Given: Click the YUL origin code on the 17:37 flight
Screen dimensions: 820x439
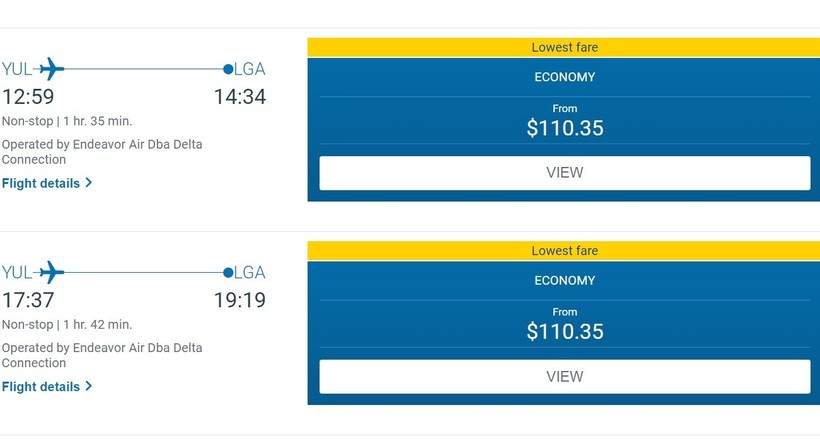Looking at the screenshot, I should click(17, 272).
